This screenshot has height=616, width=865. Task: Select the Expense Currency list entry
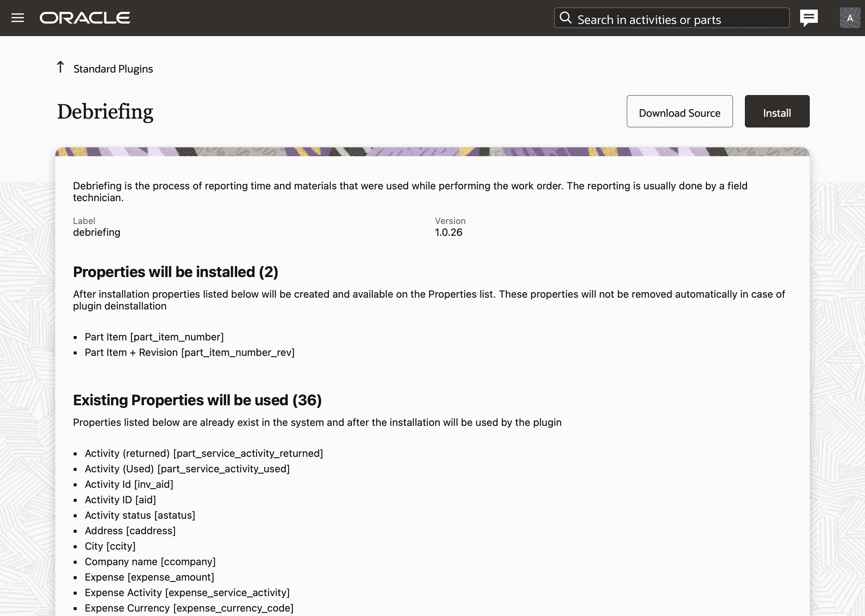[x=189, y=608]
